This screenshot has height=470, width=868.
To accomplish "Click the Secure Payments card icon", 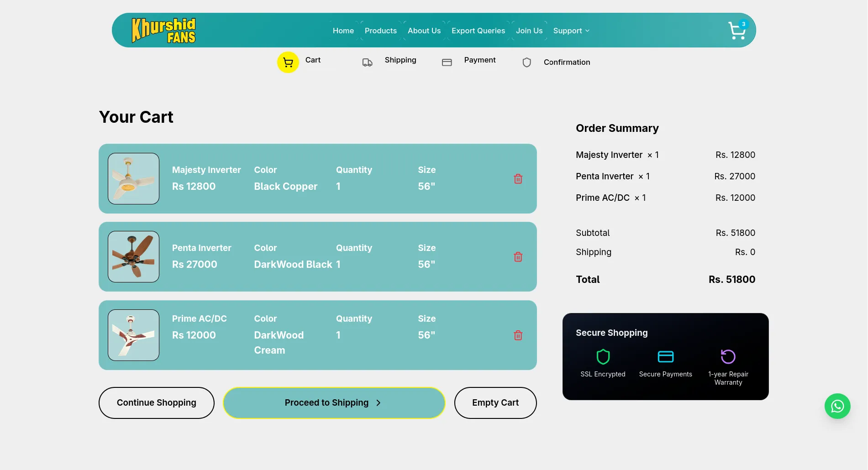I will [x=666, y=356].
